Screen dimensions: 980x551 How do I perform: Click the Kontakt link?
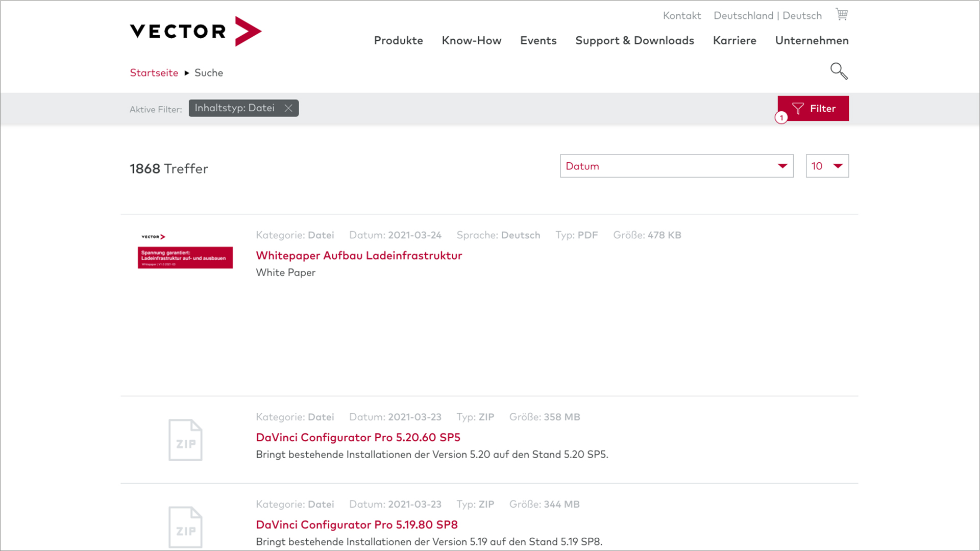pyautogui.click(x=681, y=15)
